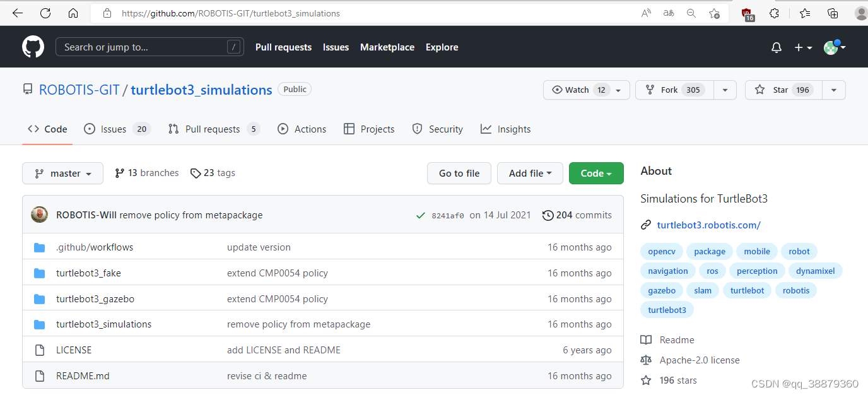Click the gazebo topic tag

(662, 291)
